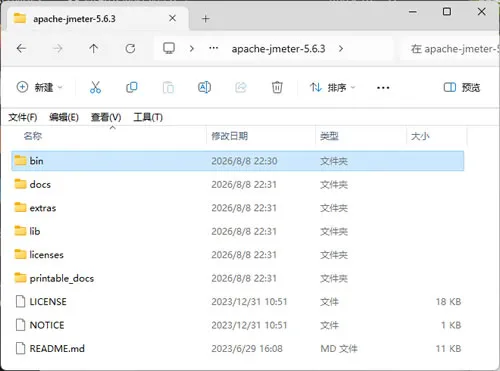Open the 文件(F) menu
The image size is (500, 371).
(23, 117)
